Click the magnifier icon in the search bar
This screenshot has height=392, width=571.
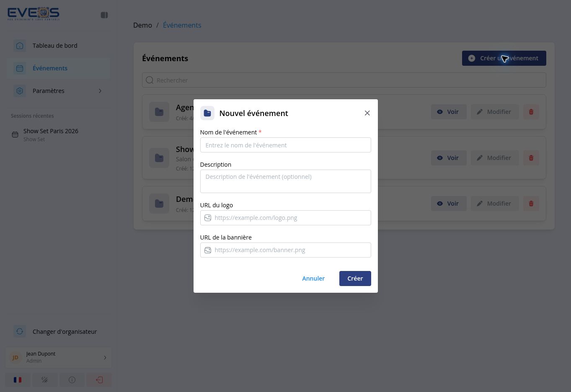[x=150, y=80]
